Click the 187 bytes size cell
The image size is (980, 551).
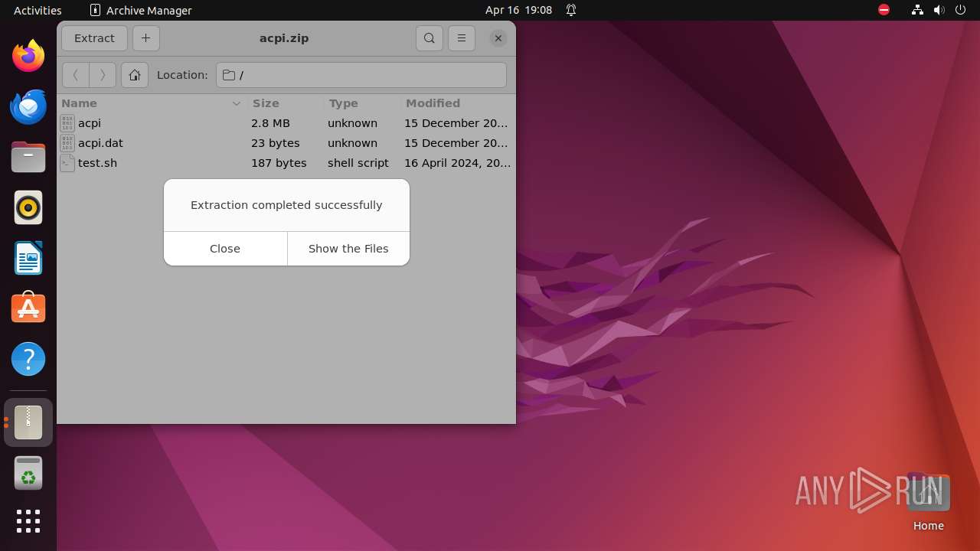(x=279, y=163)
